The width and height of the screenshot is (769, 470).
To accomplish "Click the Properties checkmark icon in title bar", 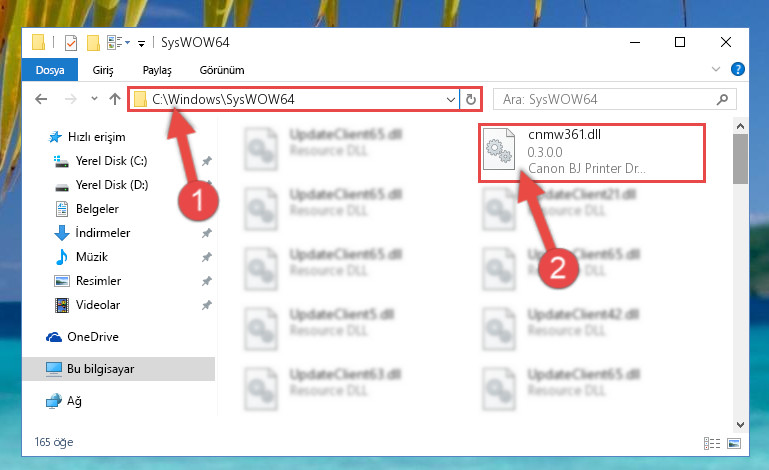I will coord(71,43).
